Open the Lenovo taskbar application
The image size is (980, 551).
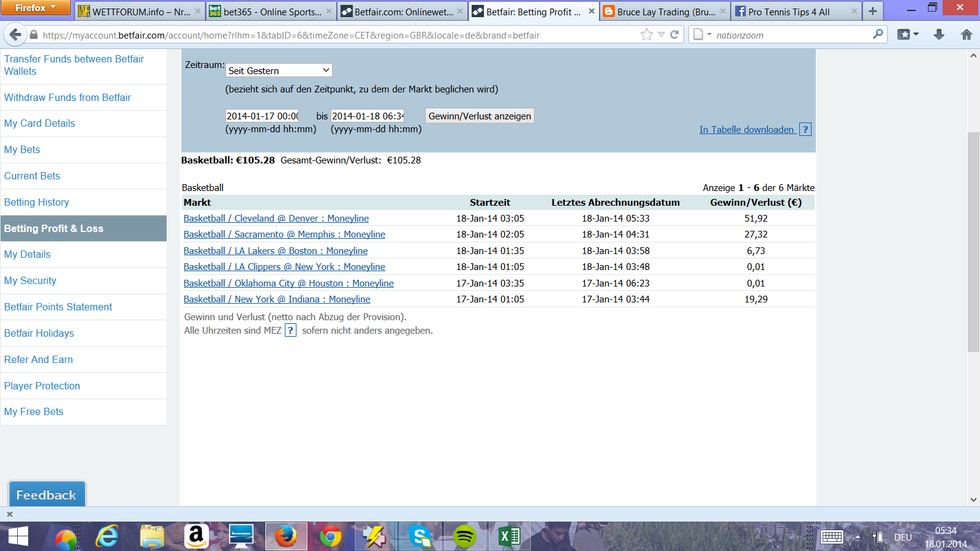click(x=241, y=537)
